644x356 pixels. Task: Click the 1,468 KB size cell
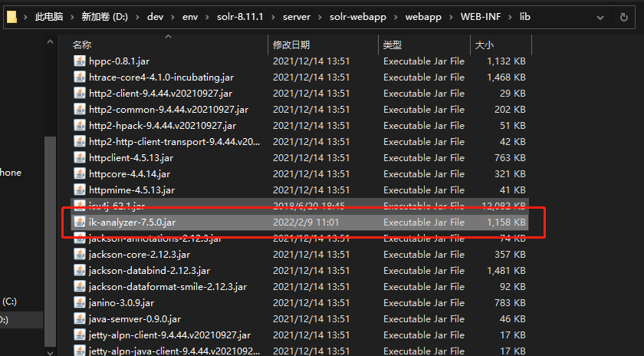(x=506, y=77)
